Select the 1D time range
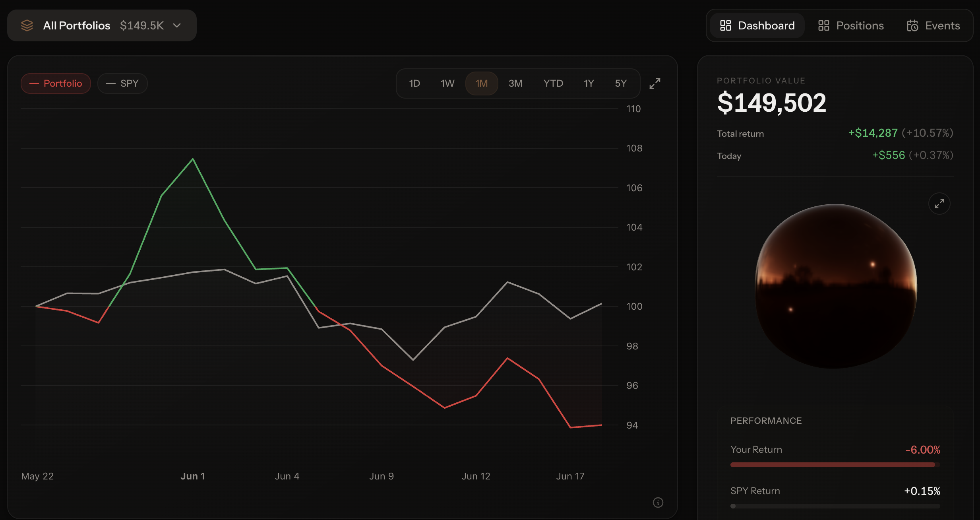 (414, 83)
